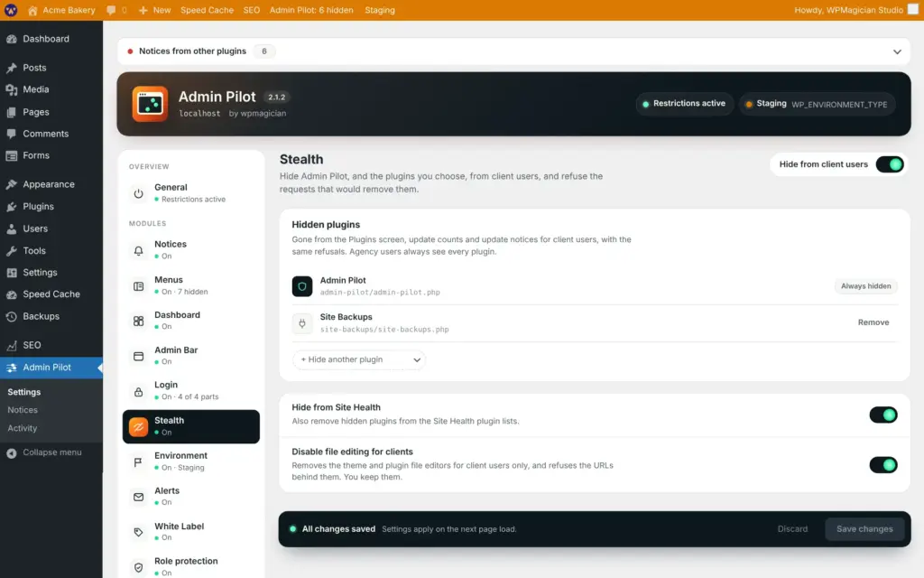
Task: Click the Plugins plug icon in sidebar
Action: 12,207
